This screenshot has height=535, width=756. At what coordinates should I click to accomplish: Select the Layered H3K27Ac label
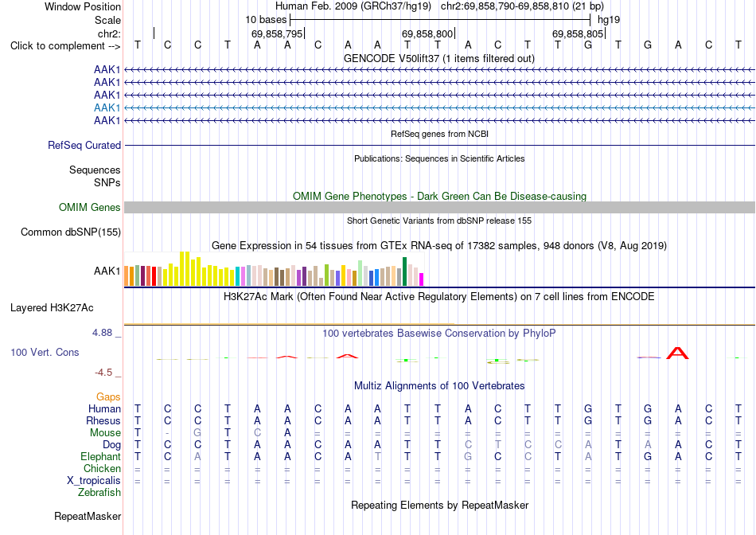pos(52,308)
